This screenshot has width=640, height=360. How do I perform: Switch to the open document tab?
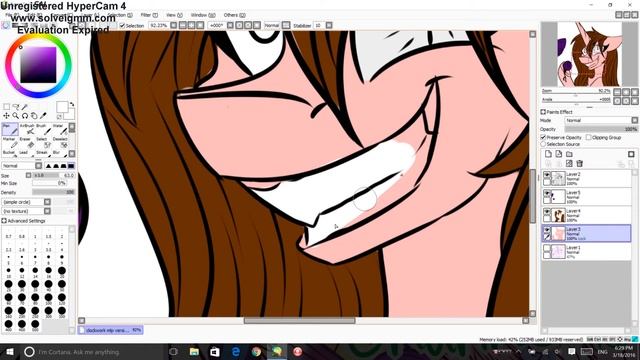coord(111,330)
